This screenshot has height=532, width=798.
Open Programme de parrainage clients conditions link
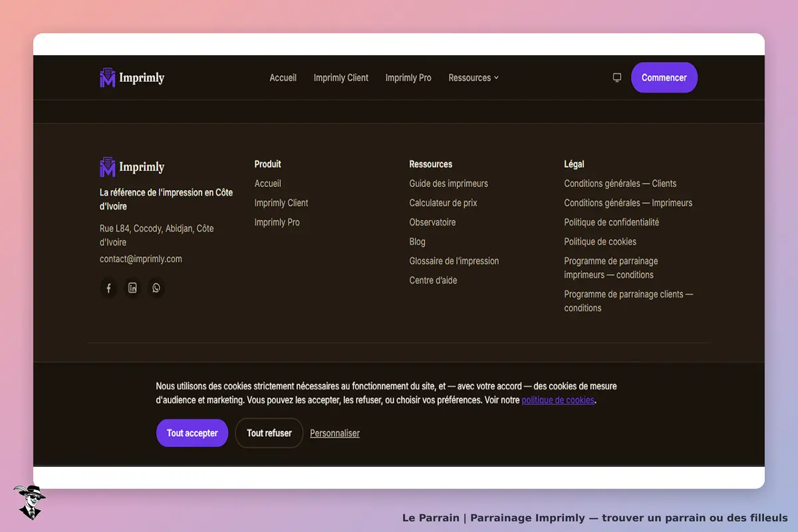[x=629, y=301]
